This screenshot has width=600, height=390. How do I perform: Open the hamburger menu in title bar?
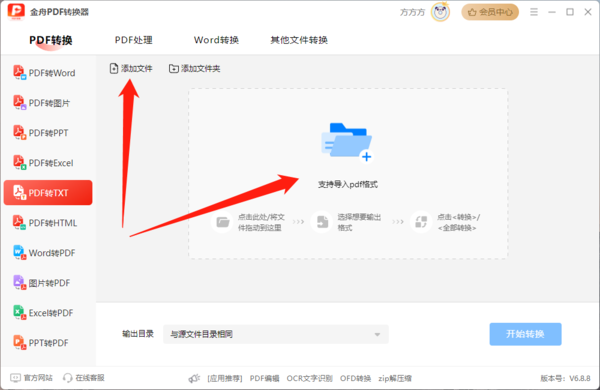pos(534,12)
